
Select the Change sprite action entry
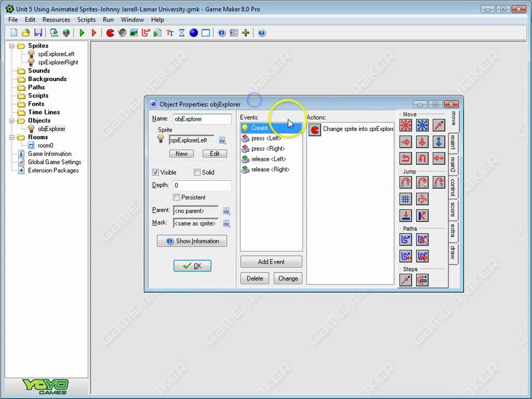351,129
